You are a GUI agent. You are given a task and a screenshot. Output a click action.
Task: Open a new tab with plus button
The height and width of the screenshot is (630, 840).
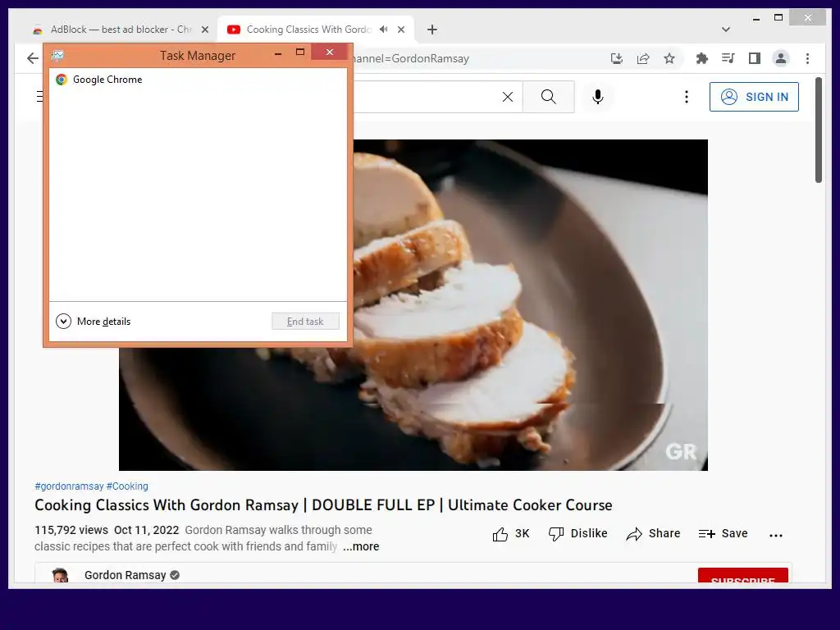tap(432, 30)
